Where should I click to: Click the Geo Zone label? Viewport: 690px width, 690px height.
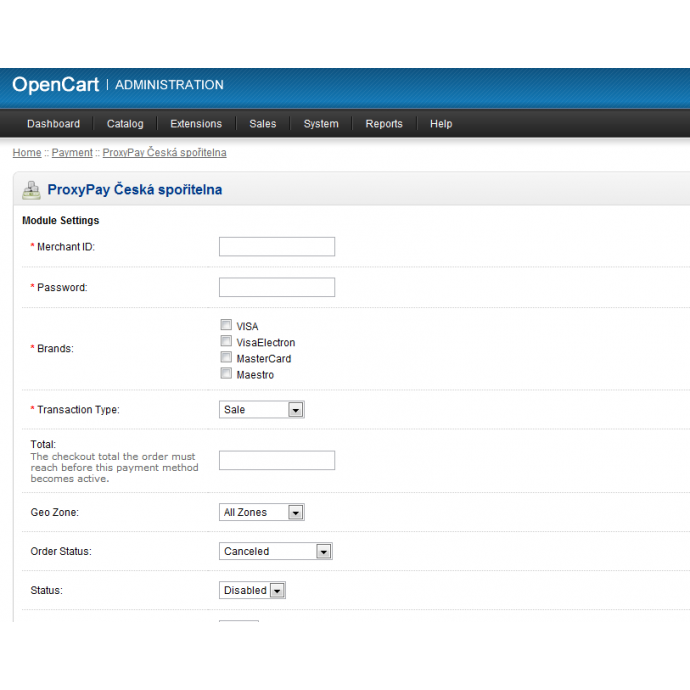tap(55, 512)
